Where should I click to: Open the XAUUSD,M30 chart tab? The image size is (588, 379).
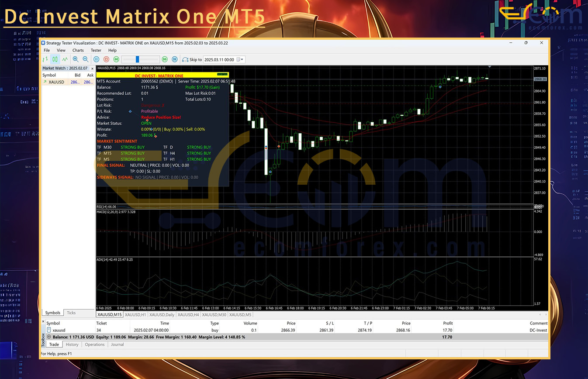214,314
